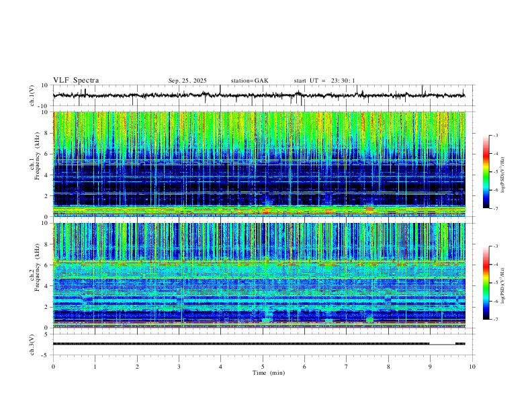Click the time axis tick label "2"
The height and width of the screenshot is (411, 532).
137,367
